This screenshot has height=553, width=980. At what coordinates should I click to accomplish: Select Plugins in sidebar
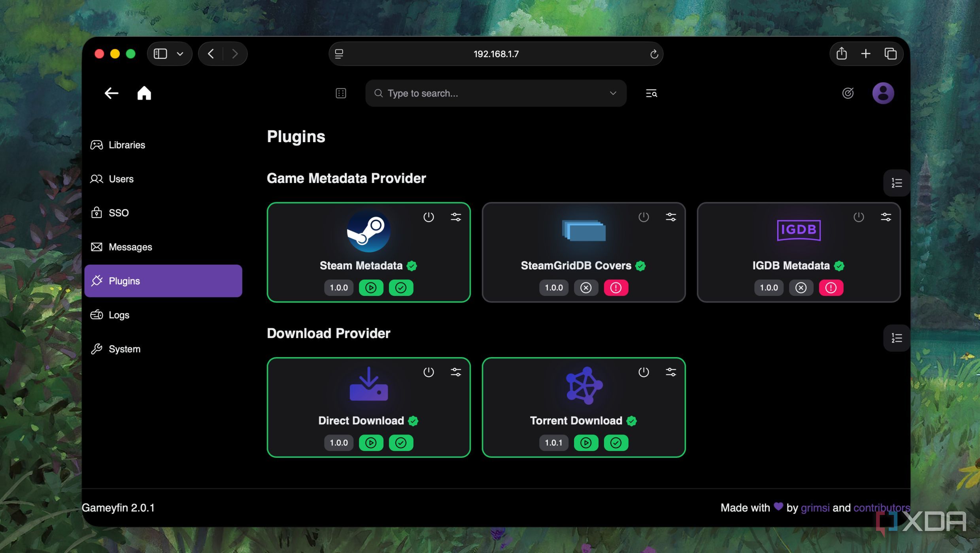[163, 281]
